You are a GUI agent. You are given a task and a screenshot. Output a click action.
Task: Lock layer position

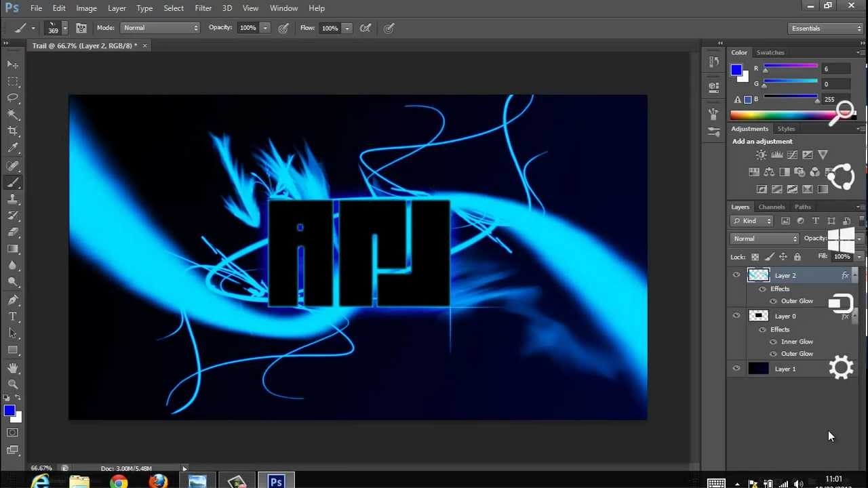point(783,257)
